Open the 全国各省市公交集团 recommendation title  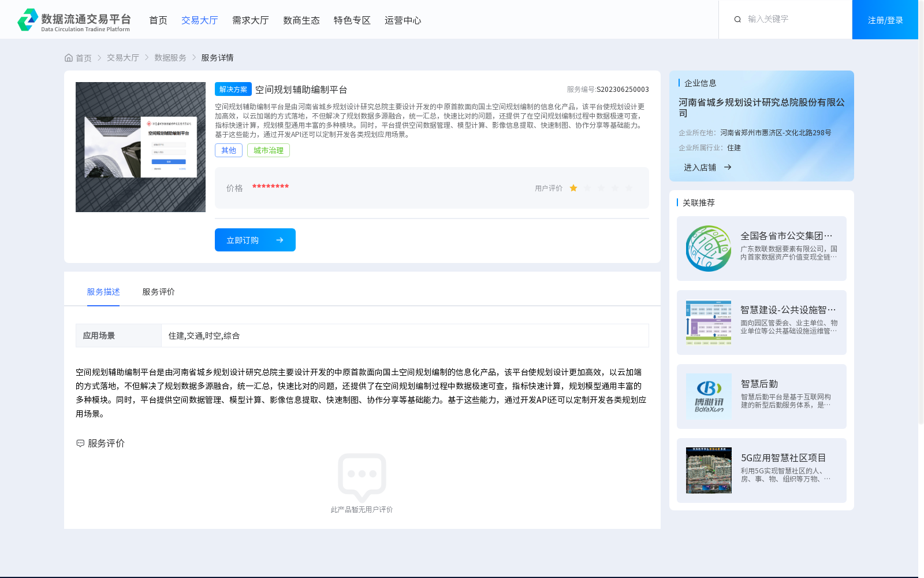[x=787, y=236]
